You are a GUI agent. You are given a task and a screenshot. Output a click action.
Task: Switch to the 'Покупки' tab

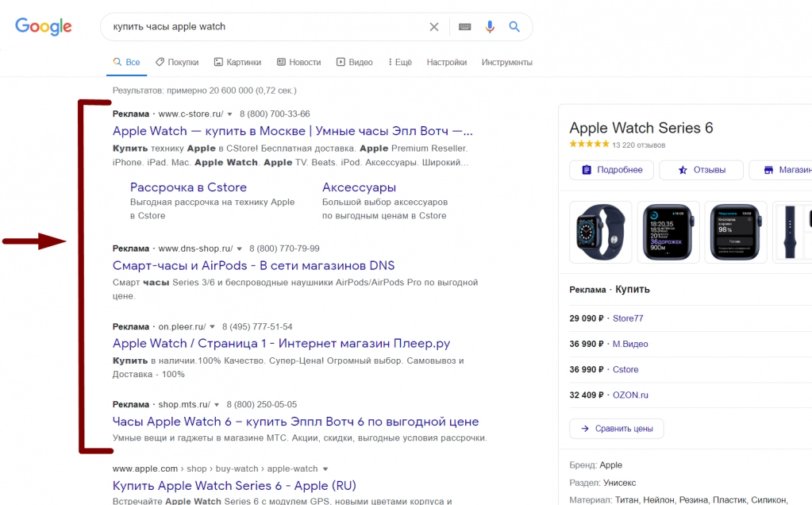pos(177,62)
